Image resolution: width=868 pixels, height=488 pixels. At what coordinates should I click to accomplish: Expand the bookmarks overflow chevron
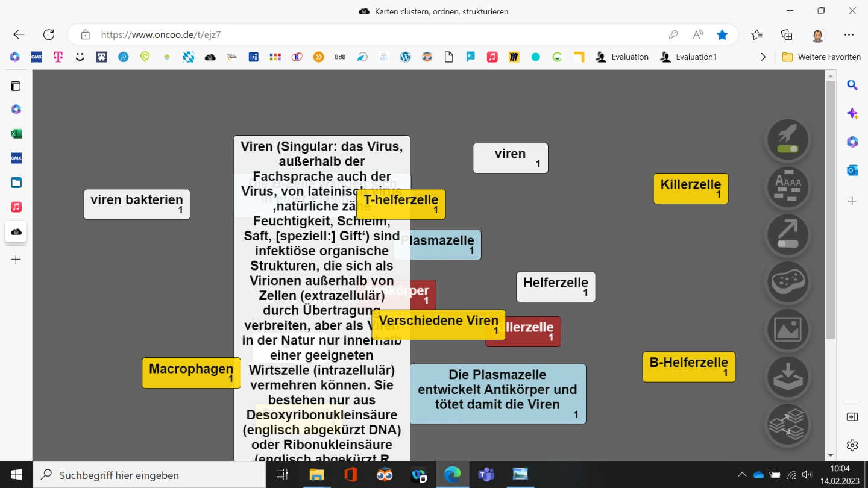pos(763,57)
